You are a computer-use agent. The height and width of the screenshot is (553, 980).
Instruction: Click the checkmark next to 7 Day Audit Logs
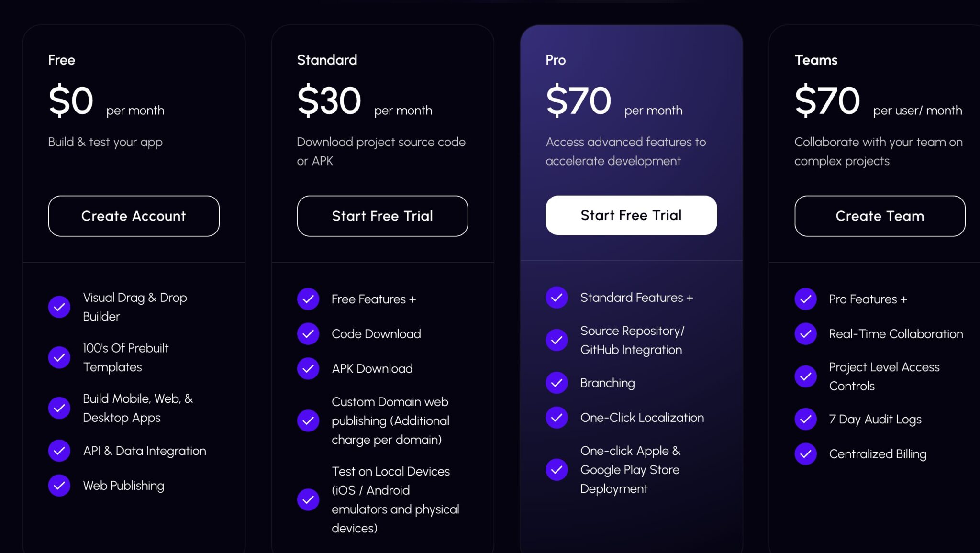pos(805,420)
